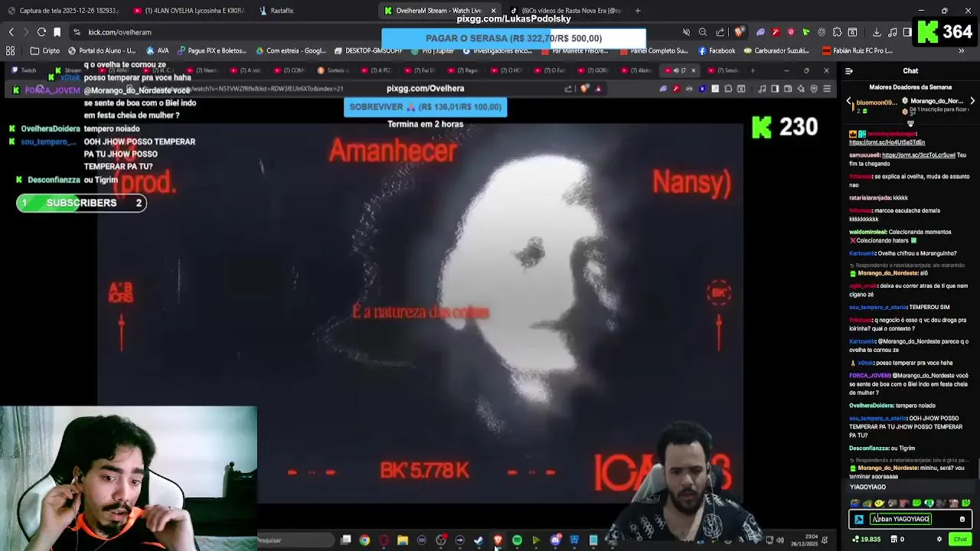Open File Explorer folder from the taskbar
This screenshot has height=551, width=980.
tap(403, 540)
